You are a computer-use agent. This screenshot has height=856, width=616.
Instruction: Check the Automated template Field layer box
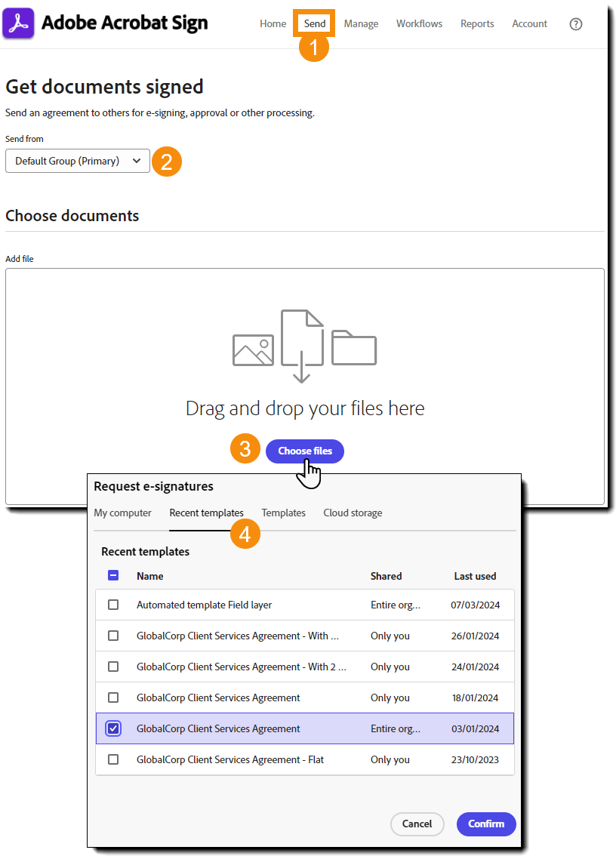[113, 605]
